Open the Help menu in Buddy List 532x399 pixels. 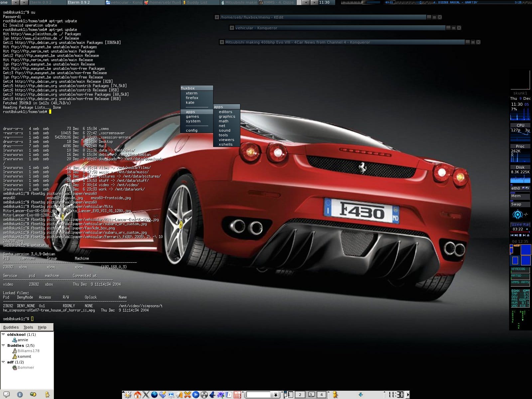pos(42,327)
